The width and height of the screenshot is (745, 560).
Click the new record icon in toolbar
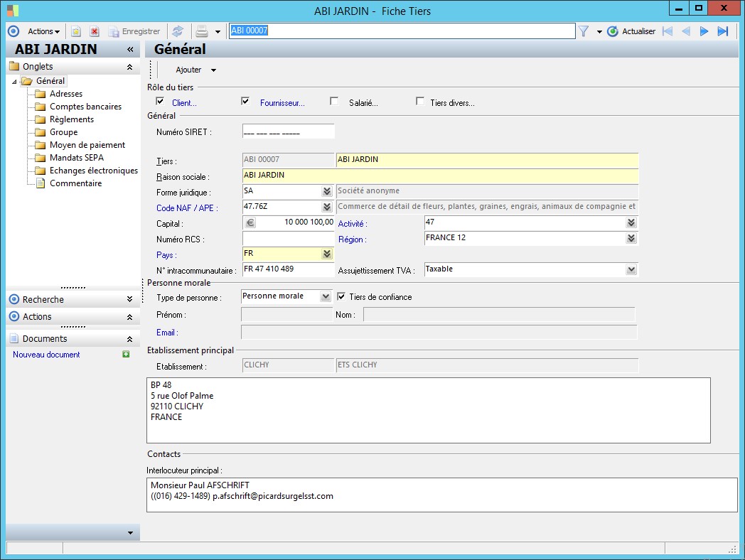[76, 31]
